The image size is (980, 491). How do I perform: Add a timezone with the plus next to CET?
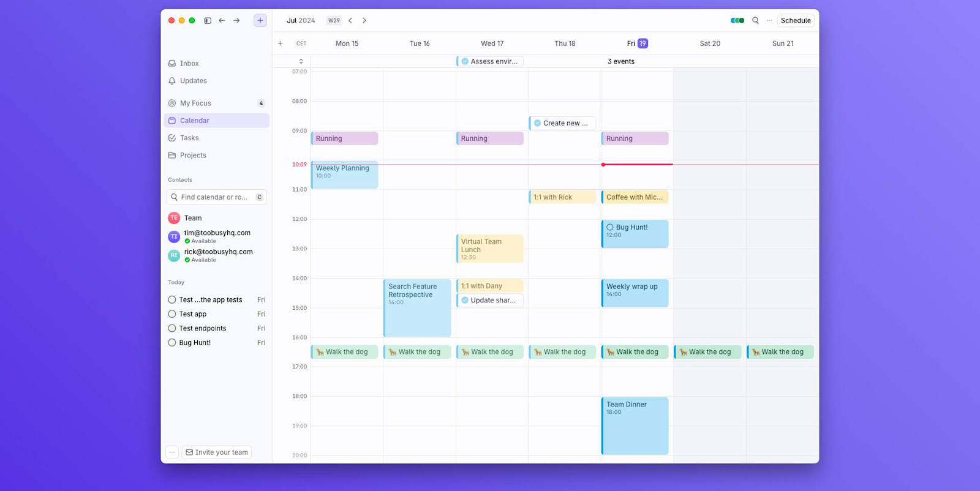(x=280, y=43)
